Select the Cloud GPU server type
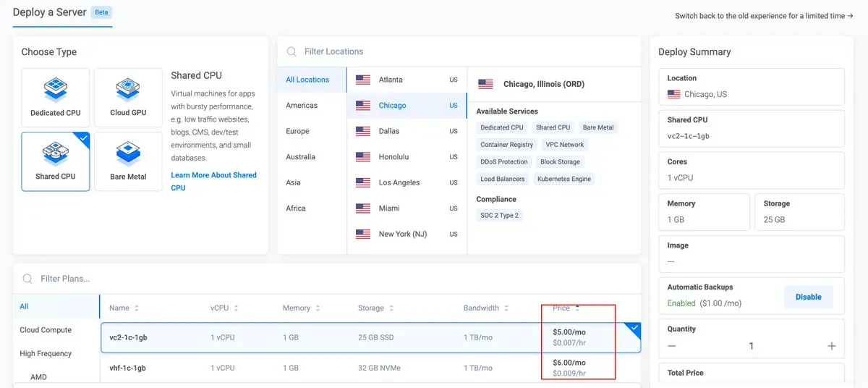The image size is (868, 388). [x=128, y=98]
